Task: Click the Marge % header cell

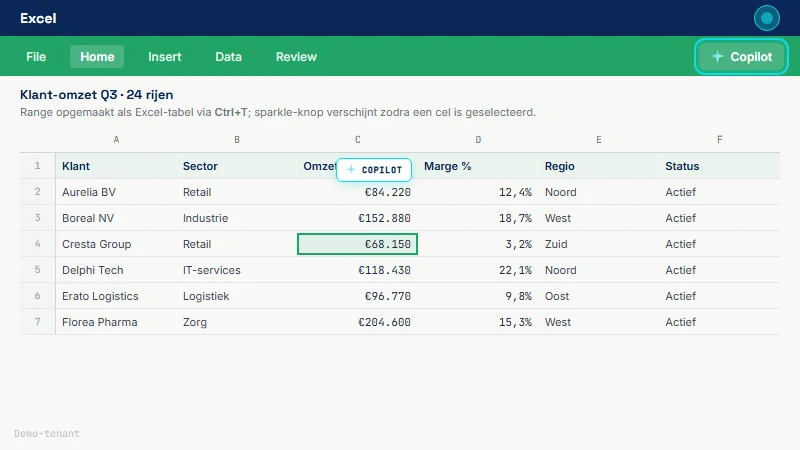Action: point(478,166)
